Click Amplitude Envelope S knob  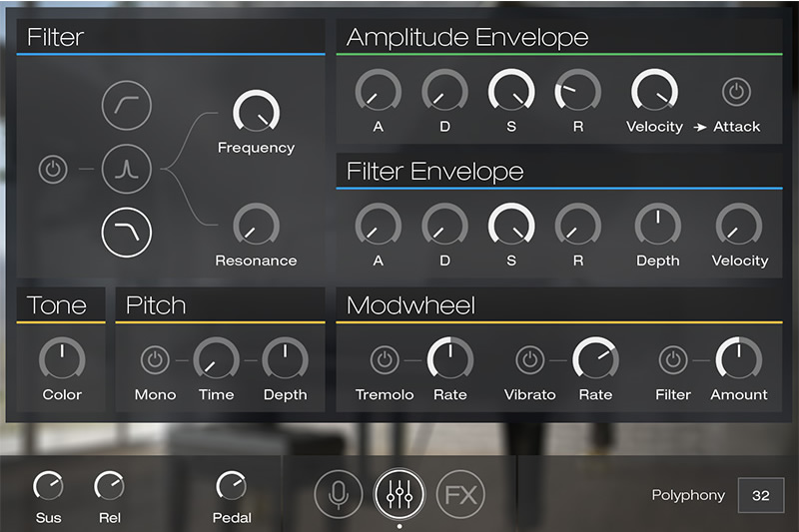pos(511,92)
